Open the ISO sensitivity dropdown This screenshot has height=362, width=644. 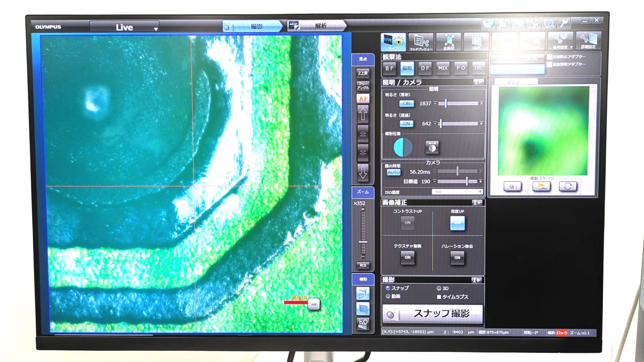pyautogui.click(x=480, y=192)
